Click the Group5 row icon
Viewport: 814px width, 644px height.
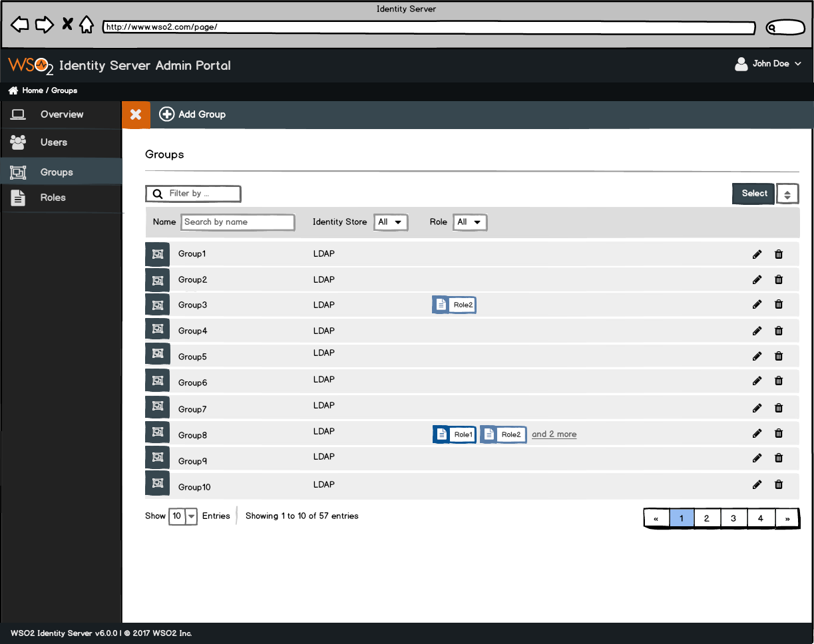coord(158,353)
